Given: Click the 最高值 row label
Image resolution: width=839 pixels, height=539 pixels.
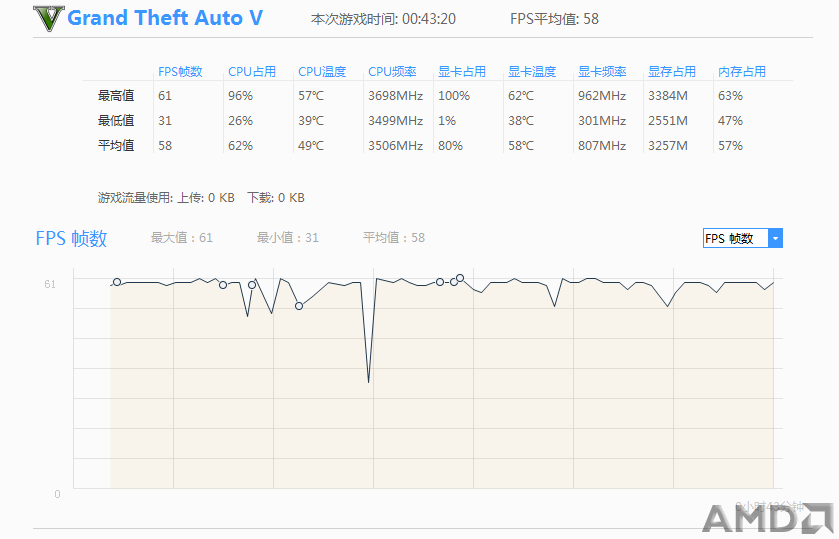Looking at the screenshot, I should [116, 96].
